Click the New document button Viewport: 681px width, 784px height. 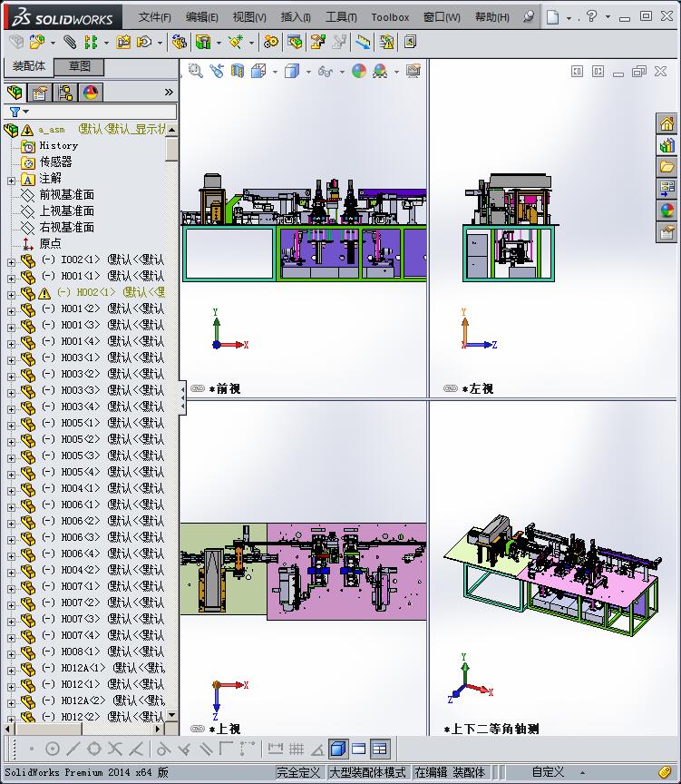(552, 17)
